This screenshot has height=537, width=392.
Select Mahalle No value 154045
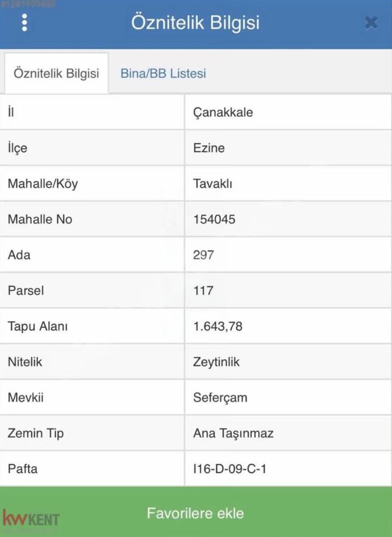(214, 220)
